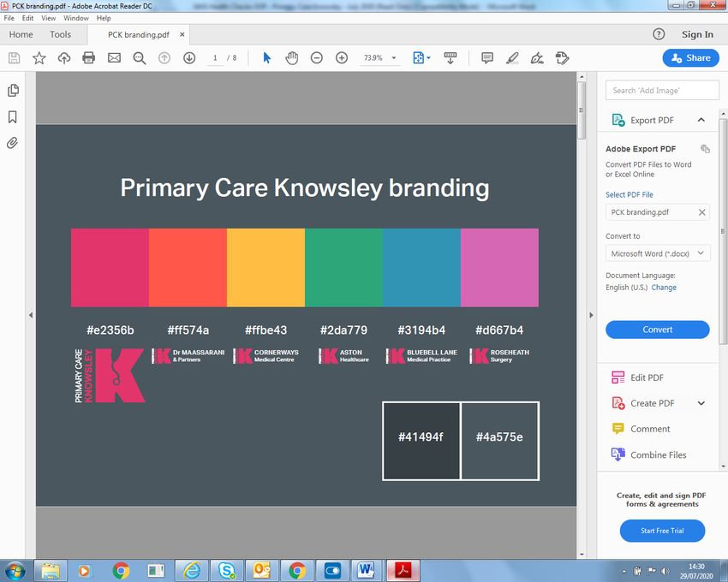Remove PCK branding.pdf from the export file field

point(702,212)
